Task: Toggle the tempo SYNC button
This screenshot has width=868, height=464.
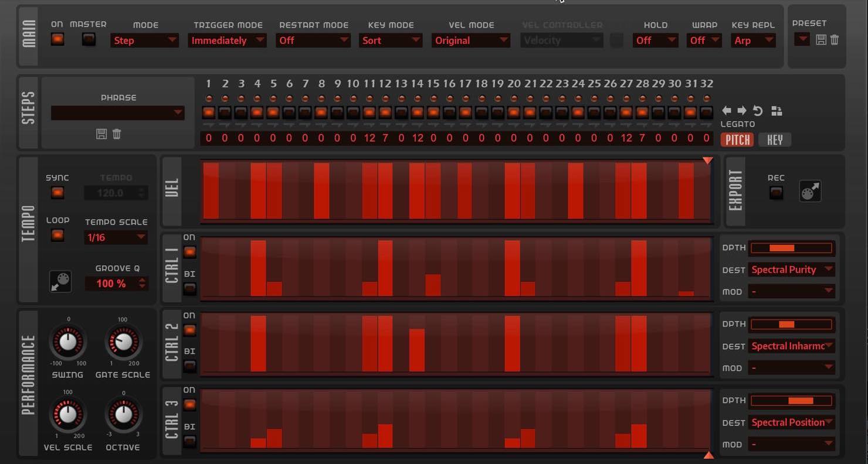Action: [x=57, y=192]
